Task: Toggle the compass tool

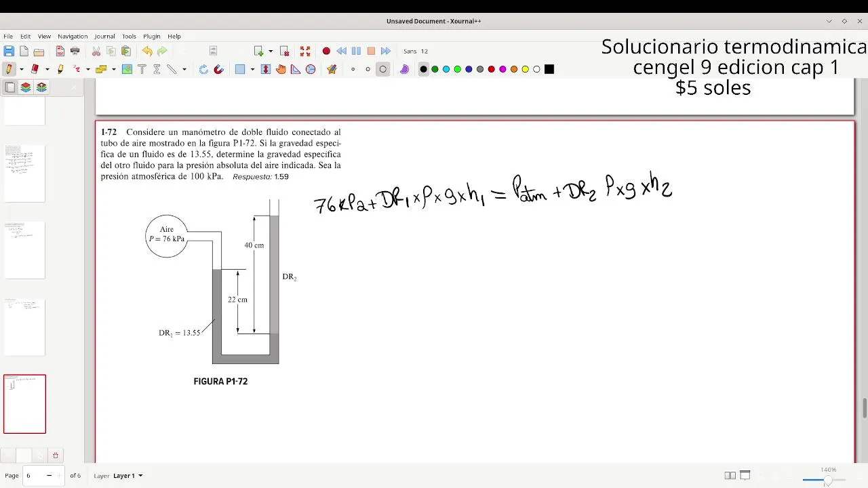Action: click(311, 69)
